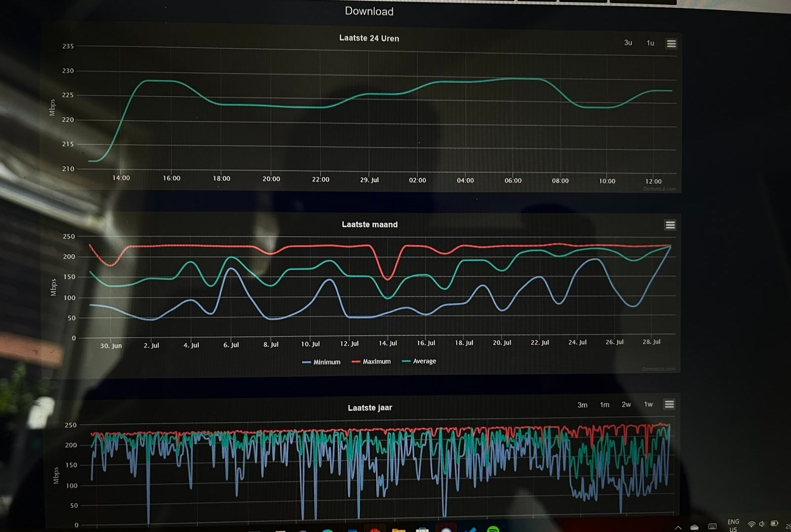The height and width of the screenshot is (532, 791).
Task: Zoom 24-hour chart to 1u range
Action: coord(650,43)
